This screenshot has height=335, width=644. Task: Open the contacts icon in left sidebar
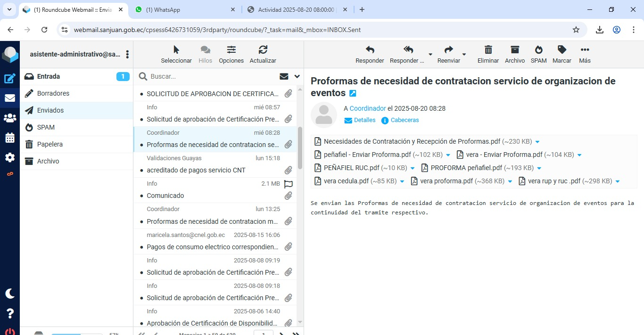pos(10,118)
